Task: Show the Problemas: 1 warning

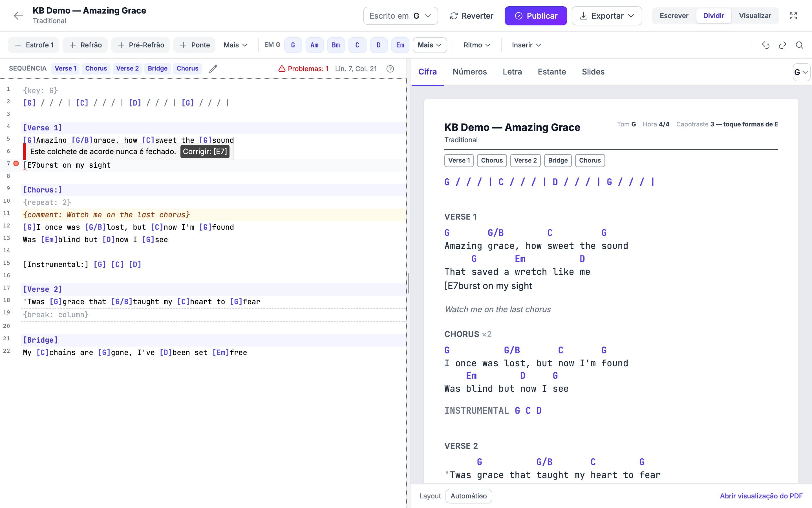Action: coord(303,69)
